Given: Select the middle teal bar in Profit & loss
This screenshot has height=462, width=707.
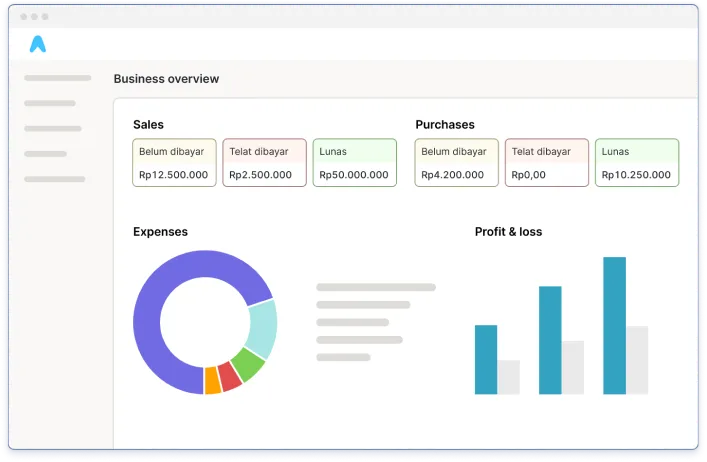Looking at the screenshot, I should click(x=550, y=340).
